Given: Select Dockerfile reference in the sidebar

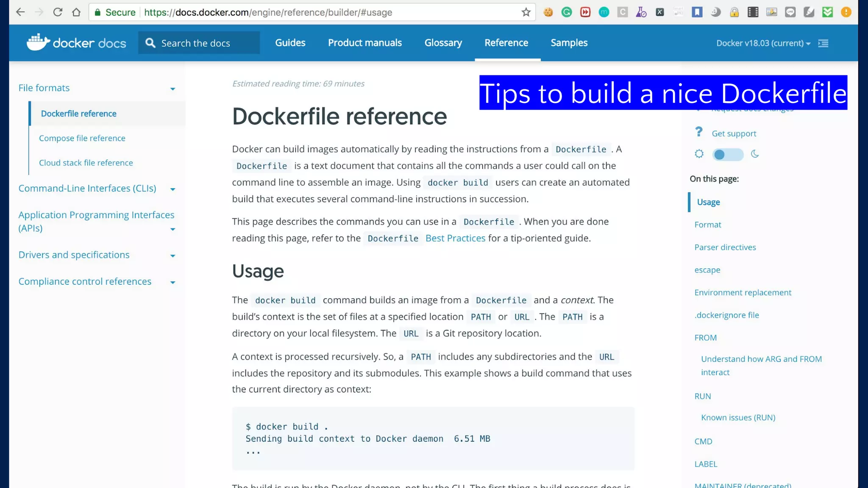Looking at the screenshot, I should pyautogui.click(x=78, y=114).
